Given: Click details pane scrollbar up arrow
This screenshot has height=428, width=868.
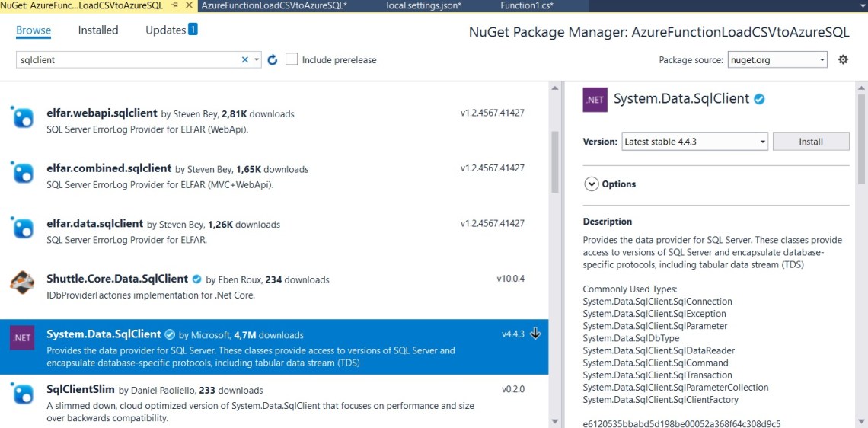Looking at the screenshot, I should (x=861, y=88).
